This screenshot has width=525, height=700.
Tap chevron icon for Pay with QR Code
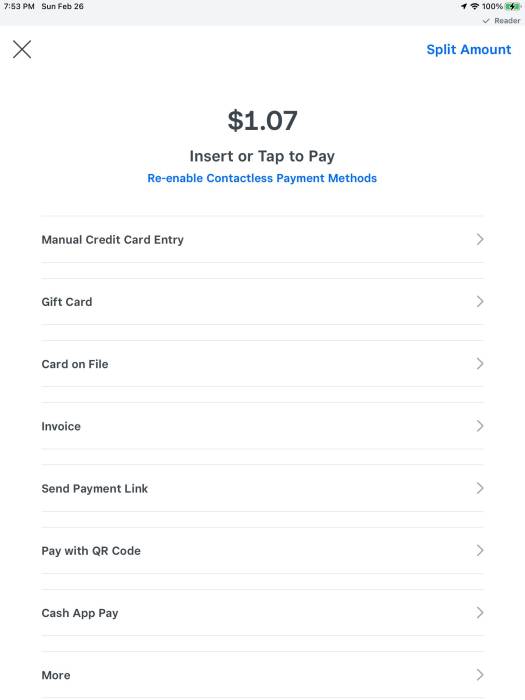(480, 550)
